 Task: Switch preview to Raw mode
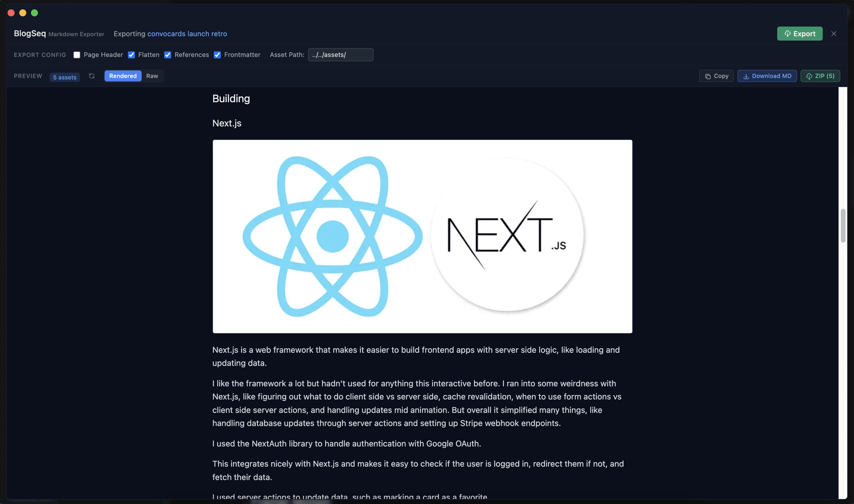[x=152, y=76]
